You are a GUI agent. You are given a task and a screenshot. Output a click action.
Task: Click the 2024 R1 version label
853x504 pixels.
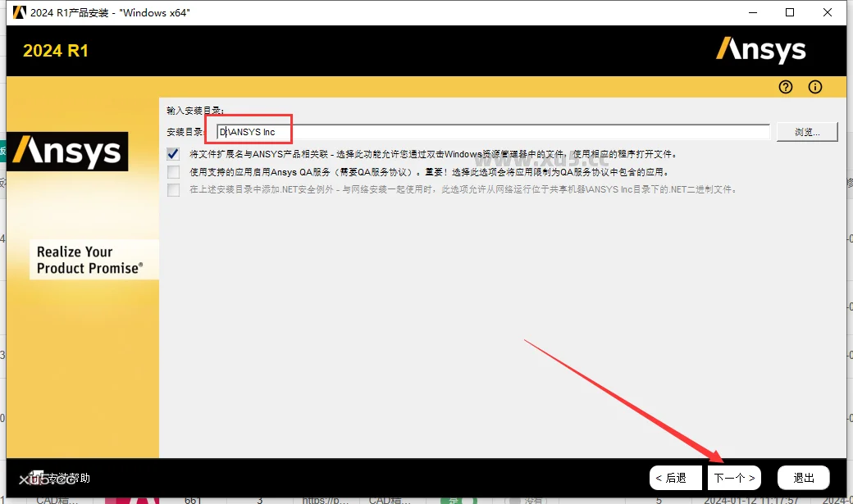(55, 51)
